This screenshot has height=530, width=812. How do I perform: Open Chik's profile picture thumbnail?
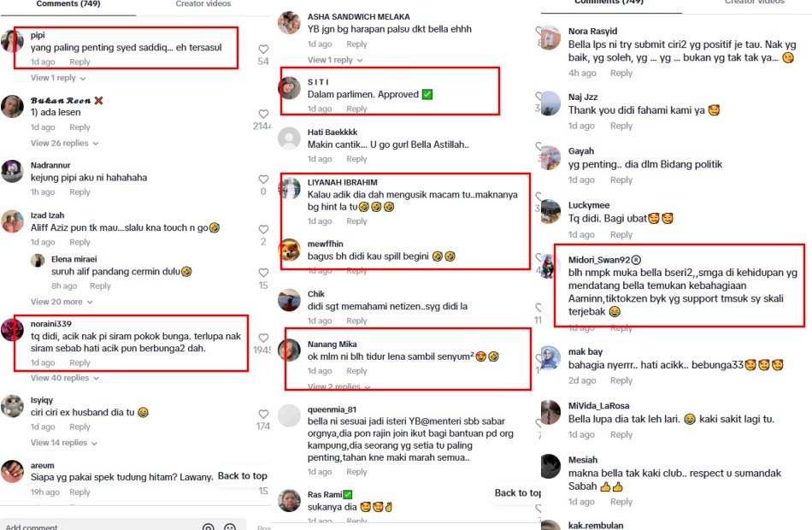(x=289, y=300)
